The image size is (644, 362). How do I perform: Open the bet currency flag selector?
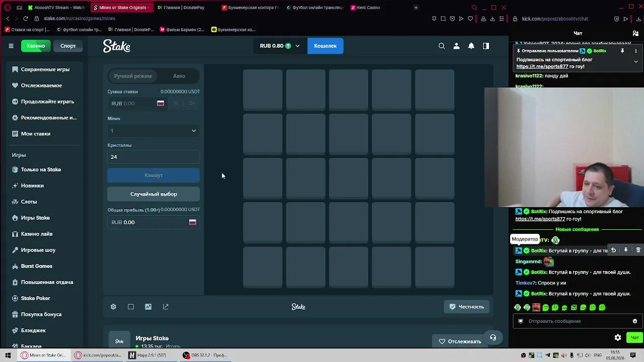(x=160, y=104)
